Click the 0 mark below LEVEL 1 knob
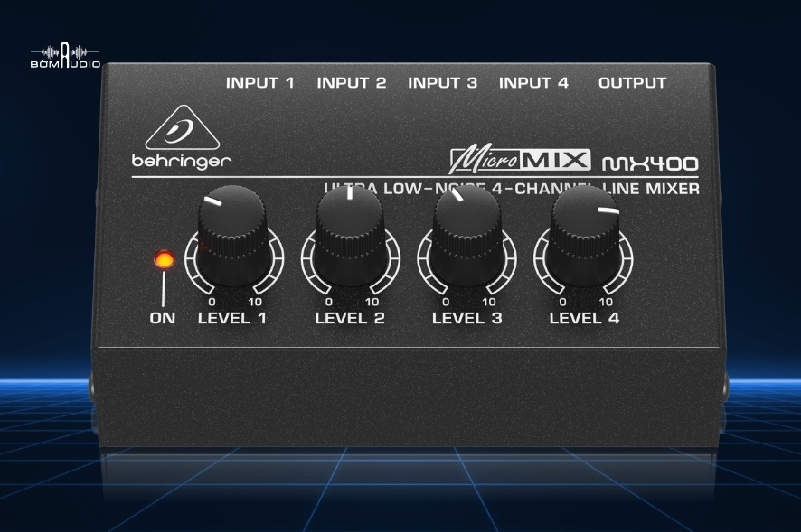Viewport: 801px width, 532px height. coord(212,302)
